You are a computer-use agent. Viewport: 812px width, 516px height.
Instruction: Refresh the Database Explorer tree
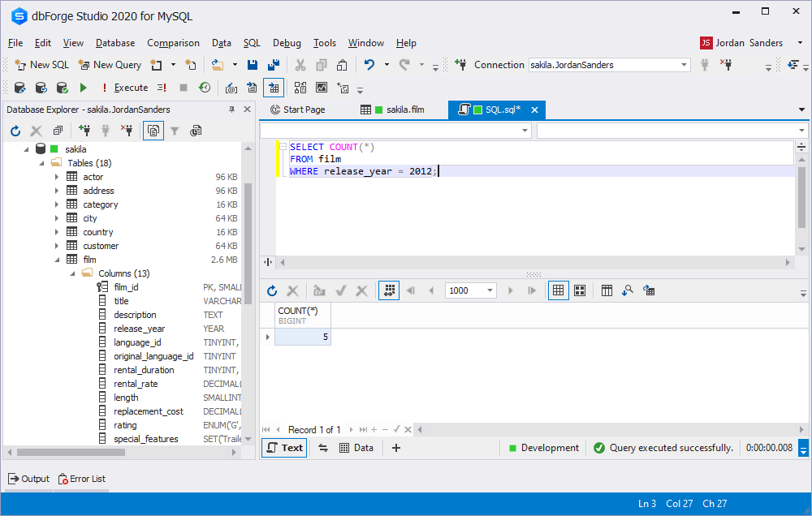coord(15,131)
